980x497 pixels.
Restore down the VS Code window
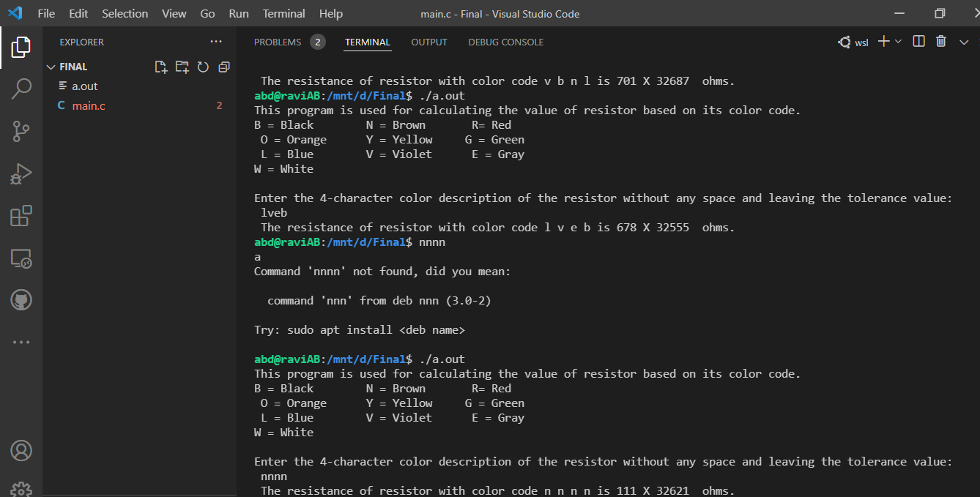pos(940,13)
